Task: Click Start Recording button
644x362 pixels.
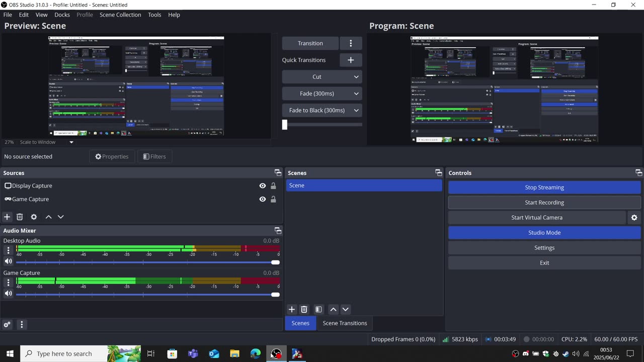Action: click(x=544, y=203)
